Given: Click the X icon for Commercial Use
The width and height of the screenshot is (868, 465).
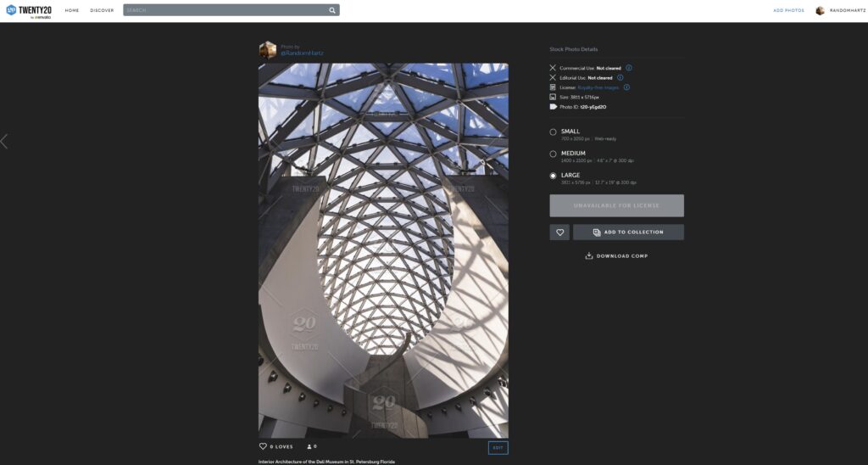Looking at the screenshot, I should point(553,68).
